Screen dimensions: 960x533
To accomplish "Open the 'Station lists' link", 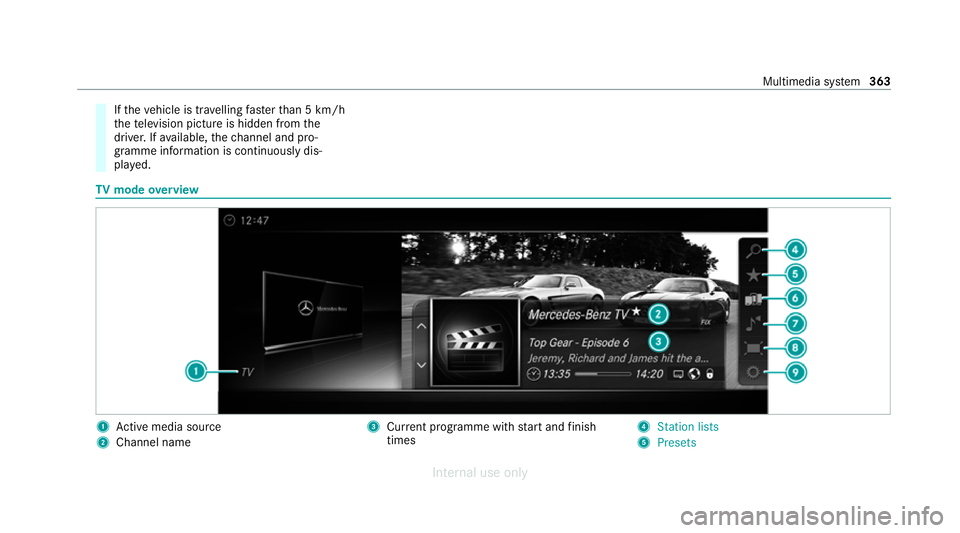I will coord(688,427).
